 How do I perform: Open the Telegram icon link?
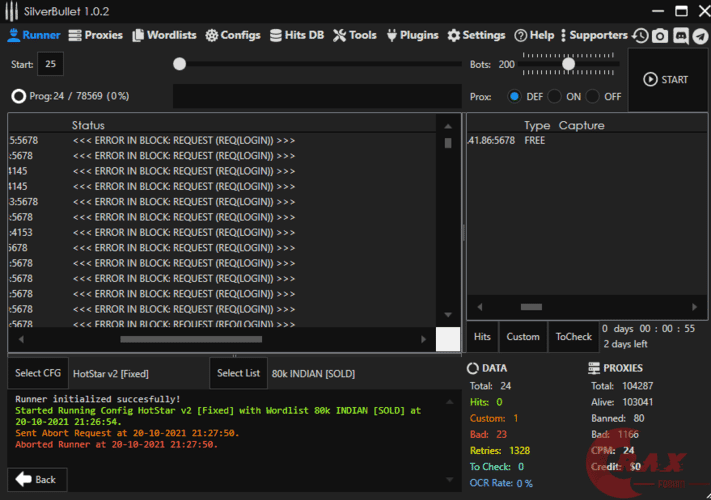click(x=700, y=36)
